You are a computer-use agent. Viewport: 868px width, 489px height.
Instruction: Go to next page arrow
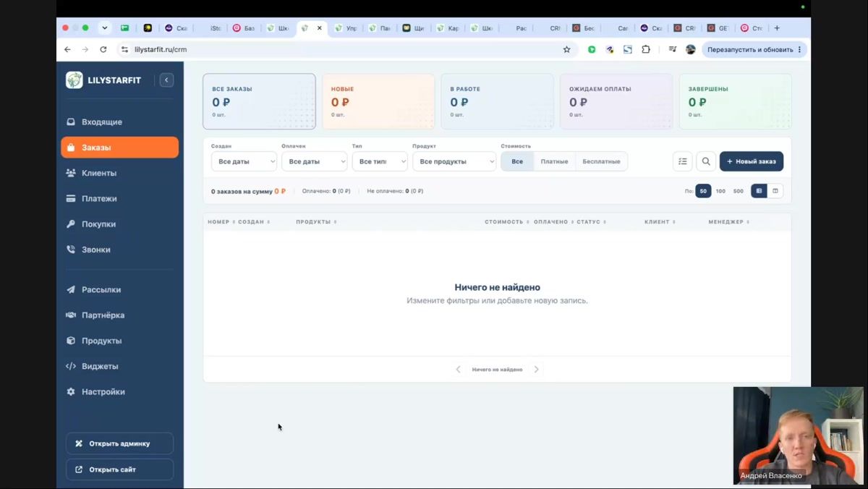pyautogui.click(x=536, y=370)
